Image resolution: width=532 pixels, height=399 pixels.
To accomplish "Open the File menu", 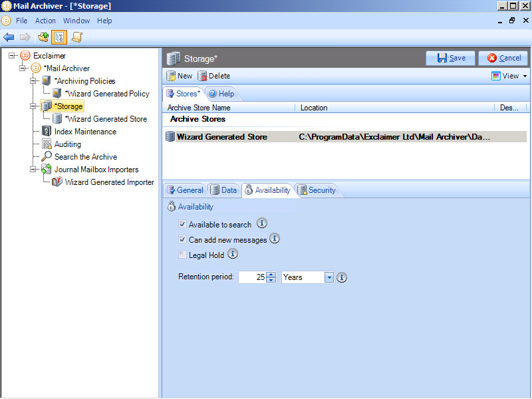I will coord(22,21).
